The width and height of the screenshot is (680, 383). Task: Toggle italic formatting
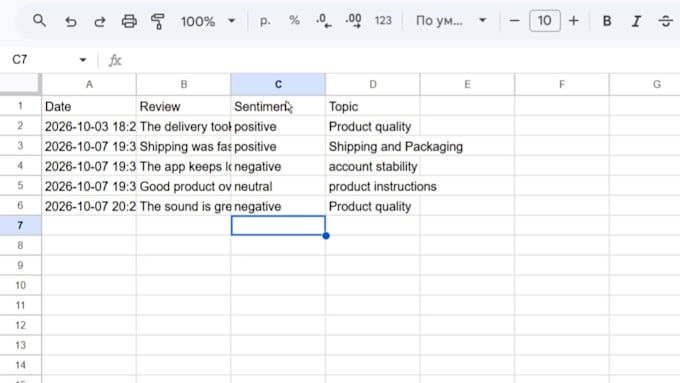636,21
